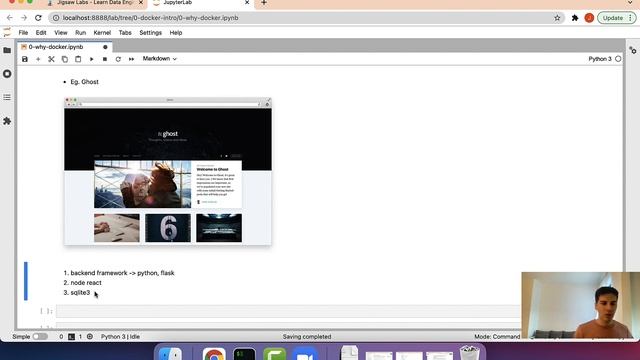Click the kernel sessions status bar icon

click(90, 337)
